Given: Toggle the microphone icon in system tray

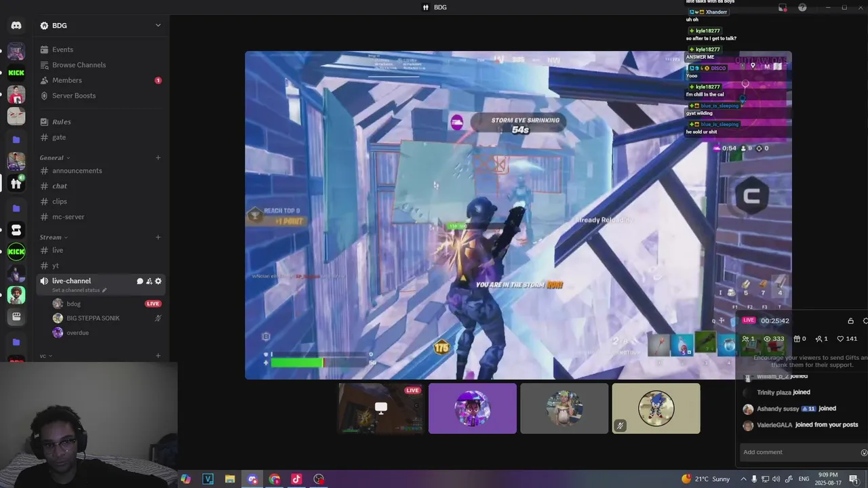Looking at the screenshot, I should tap(754, 479).
